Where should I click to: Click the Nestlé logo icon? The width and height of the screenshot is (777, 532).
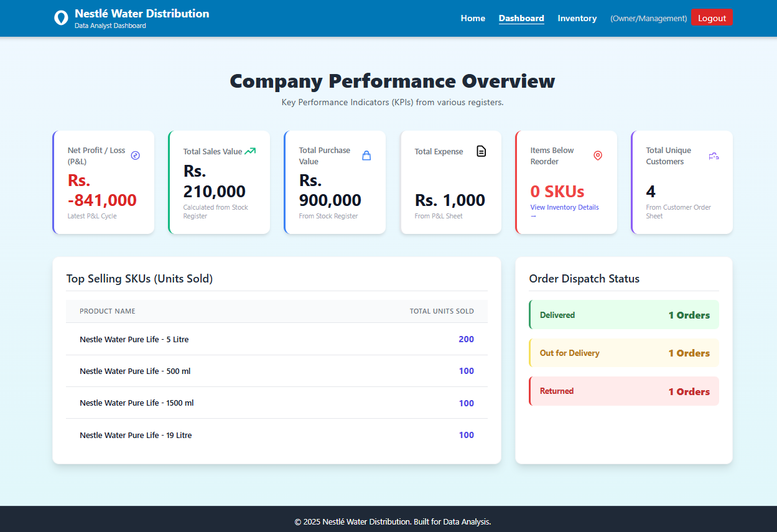[60, 17]
